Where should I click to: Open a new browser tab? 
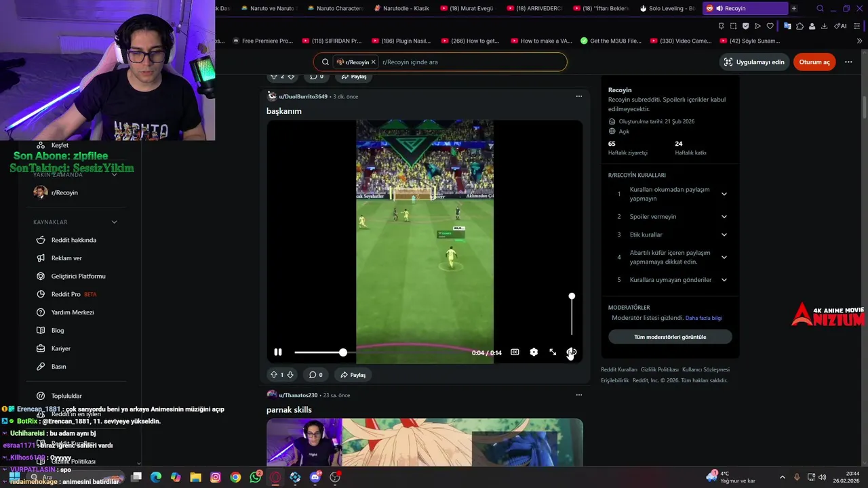tap(794, 8)
